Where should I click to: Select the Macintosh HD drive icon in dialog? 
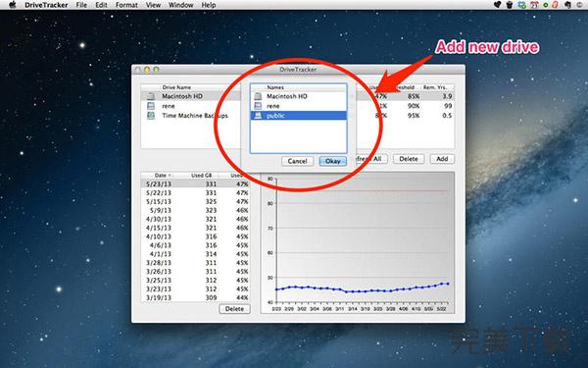[x=258, y=96]
